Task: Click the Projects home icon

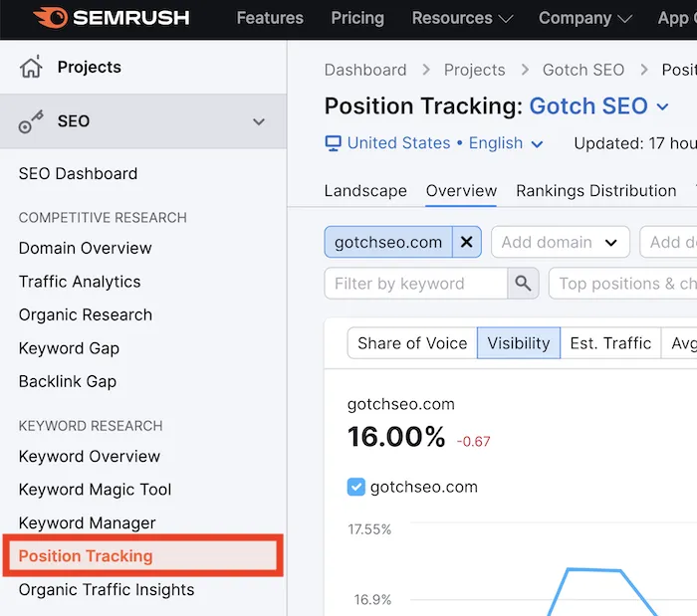Action: coord(32,68)
